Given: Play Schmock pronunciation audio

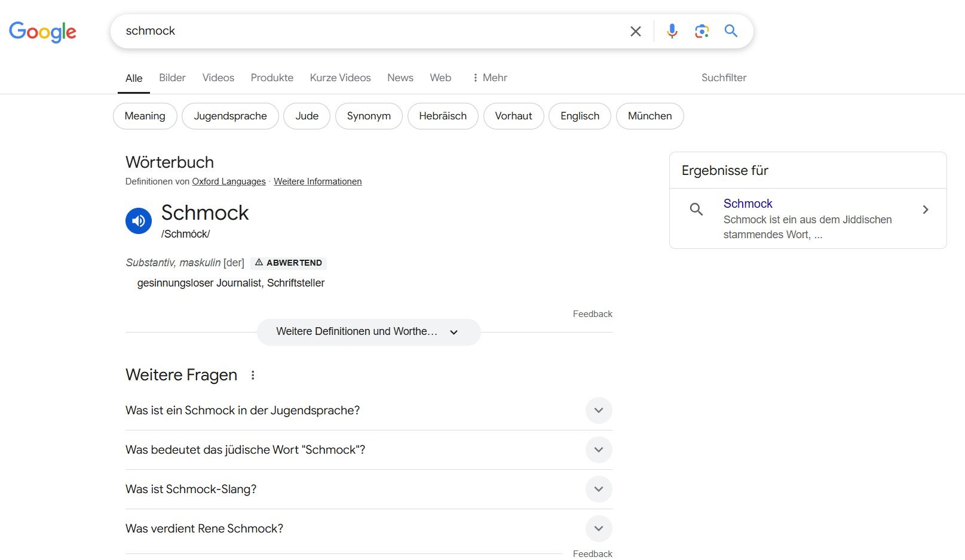Looking at the screenshot, I should pyautogui.click(x=139, y=221).
